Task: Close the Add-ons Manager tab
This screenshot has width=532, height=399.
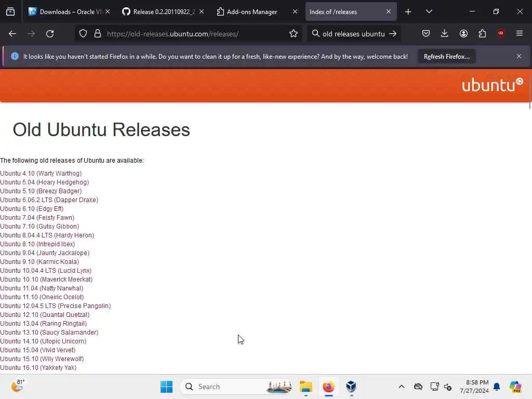Action: coord(295,12)
